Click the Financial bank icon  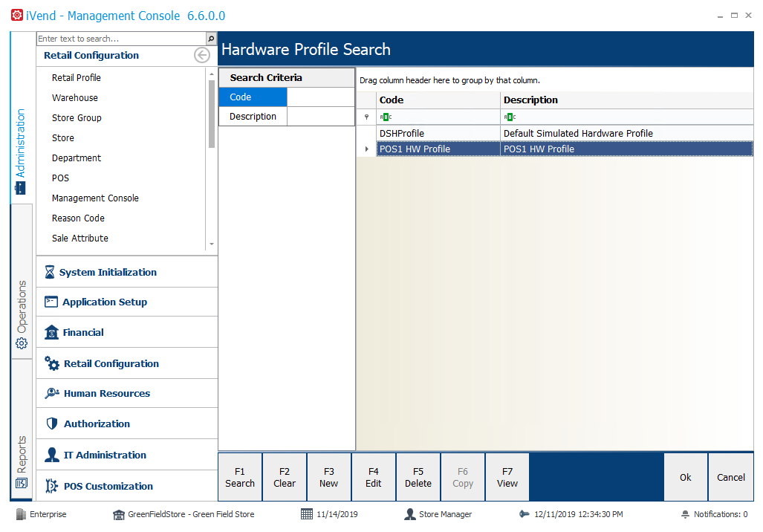[x=51, y=332]
